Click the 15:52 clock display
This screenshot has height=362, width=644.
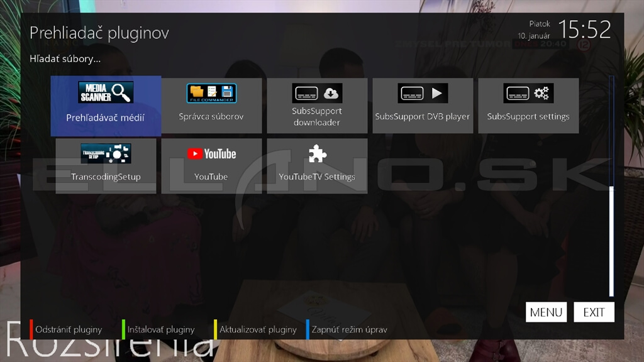tap(584, 30)
